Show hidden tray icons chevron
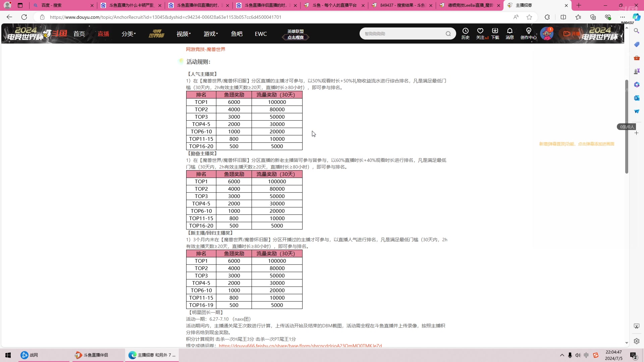 pyautogui.click(x=562, y=355)
